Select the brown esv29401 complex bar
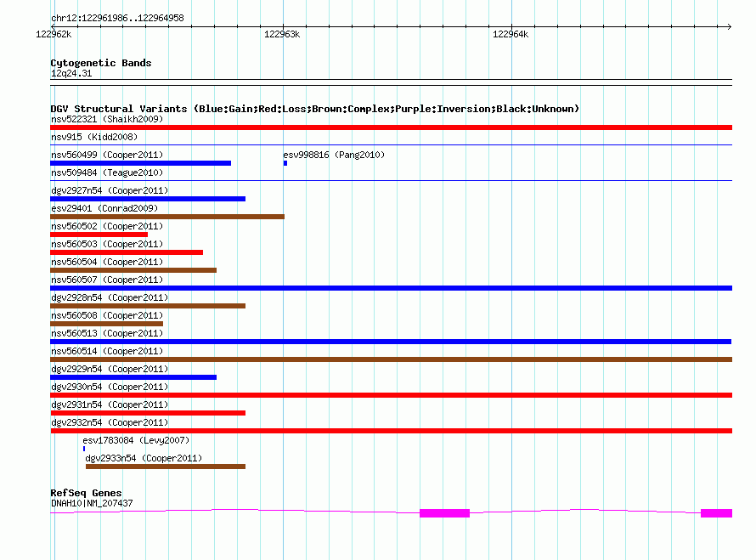Image resolution: width=756 pixels, height=560 pixels. (167, 217)
